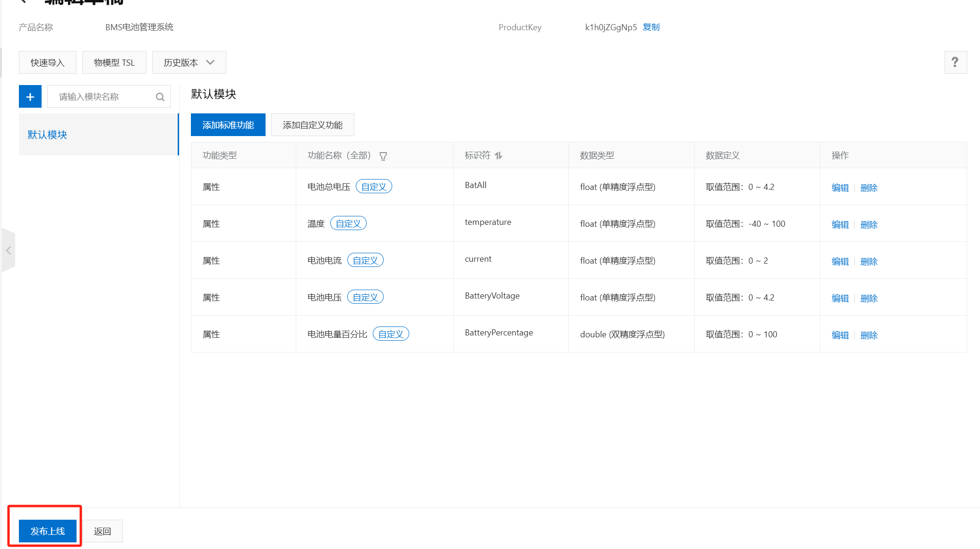Sort by 标识符 using the sort arrows

(x=499, y=155)
